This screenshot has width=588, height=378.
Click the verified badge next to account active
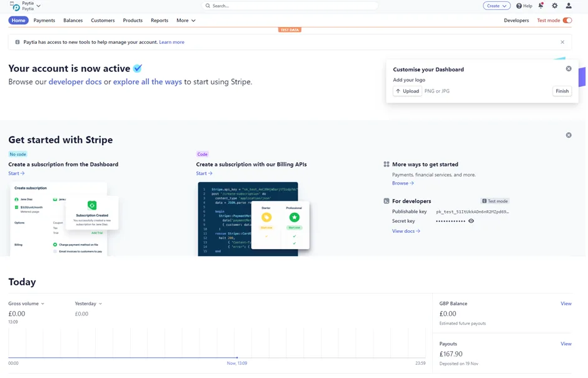[x=138, y=68]
